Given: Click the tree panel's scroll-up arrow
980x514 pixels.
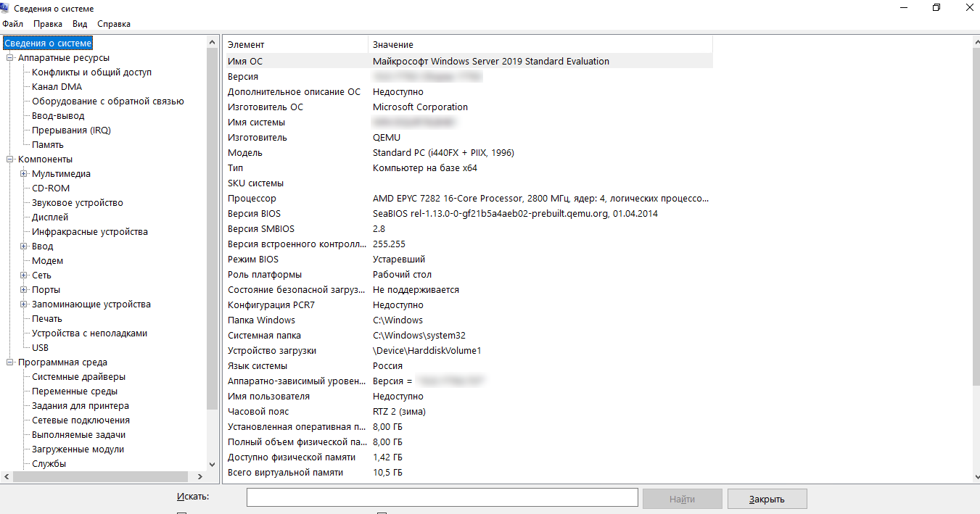Looking at the screenshot, I should coord(212,42).
